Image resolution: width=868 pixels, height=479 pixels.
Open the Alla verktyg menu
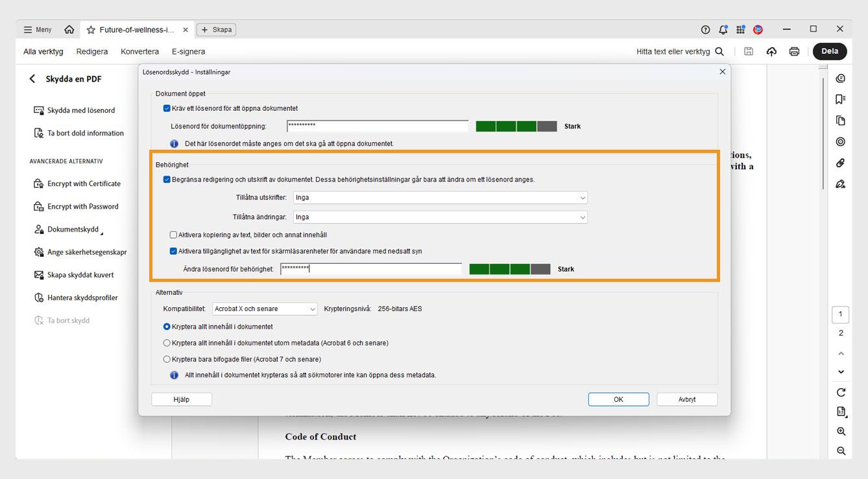pyautogui.click(x=43, y=51)
